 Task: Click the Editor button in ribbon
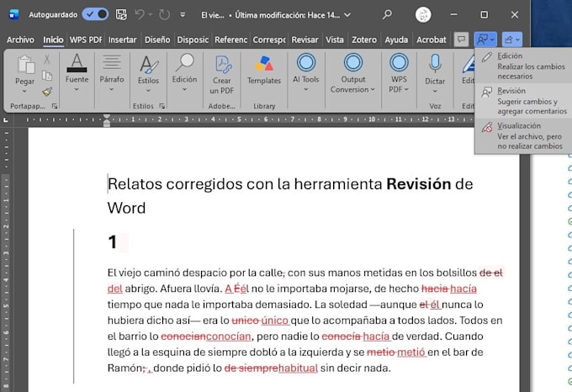468,69
